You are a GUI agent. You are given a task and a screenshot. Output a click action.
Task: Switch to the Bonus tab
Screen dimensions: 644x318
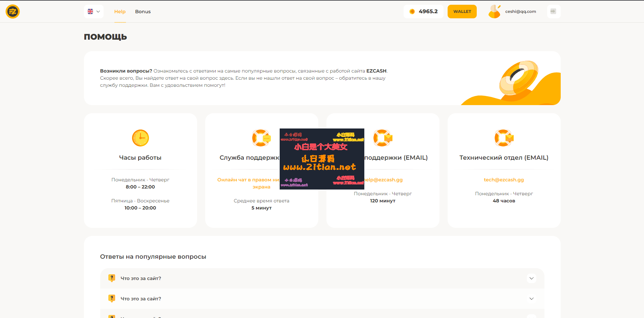tap(143, 12)
